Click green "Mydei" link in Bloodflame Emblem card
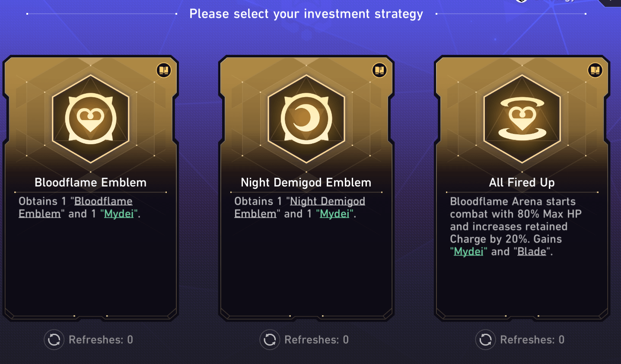 point(119,214)
